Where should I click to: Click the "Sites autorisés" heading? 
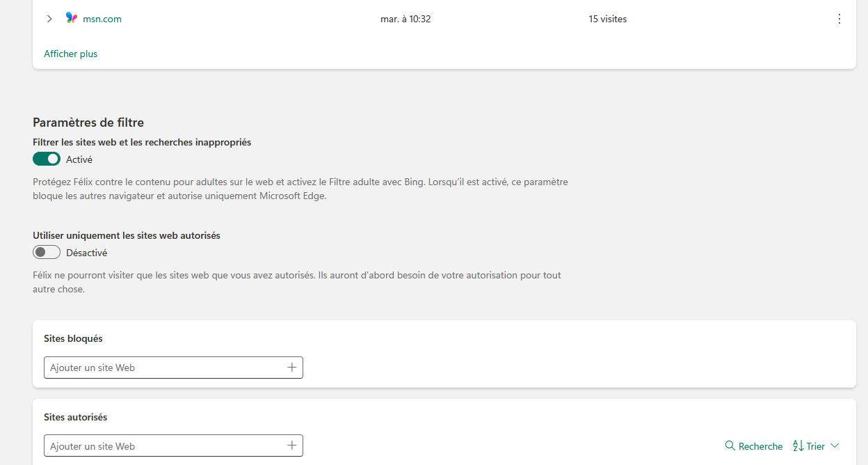pos(75,417)
